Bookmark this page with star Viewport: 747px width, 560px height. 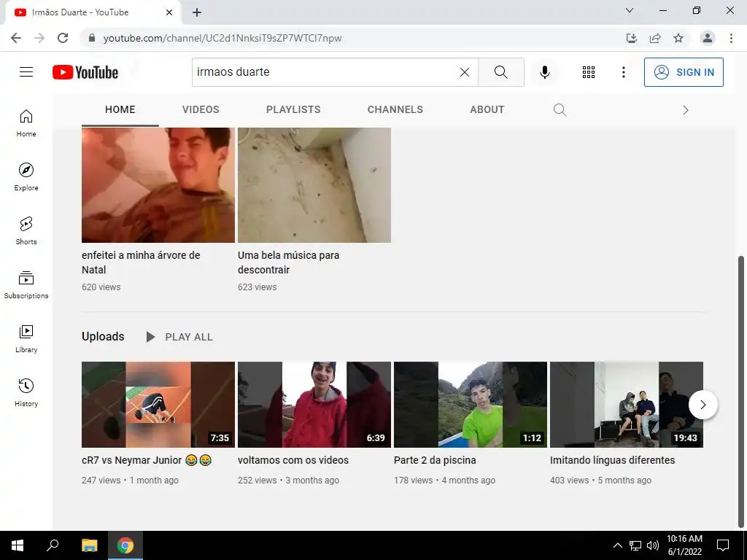(678, 38)
